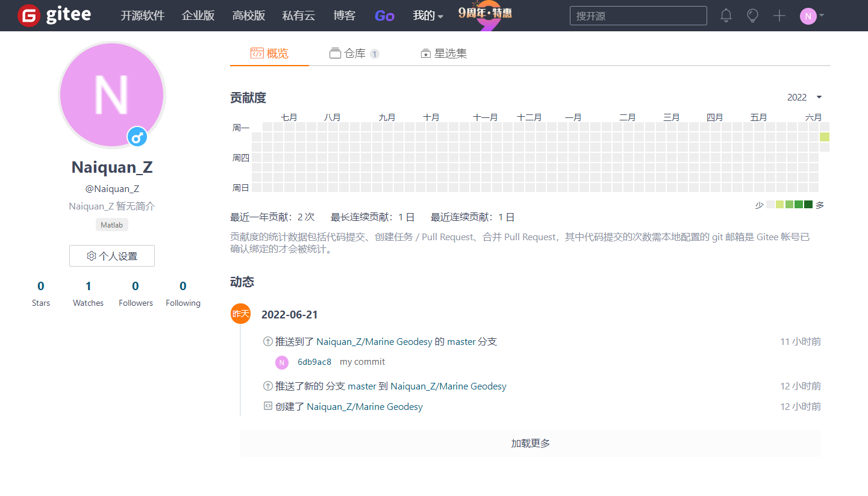This screenshot has height=496, width=868.
Task: Click the 11 小时前 timestamp
Action: pos(801,341)
